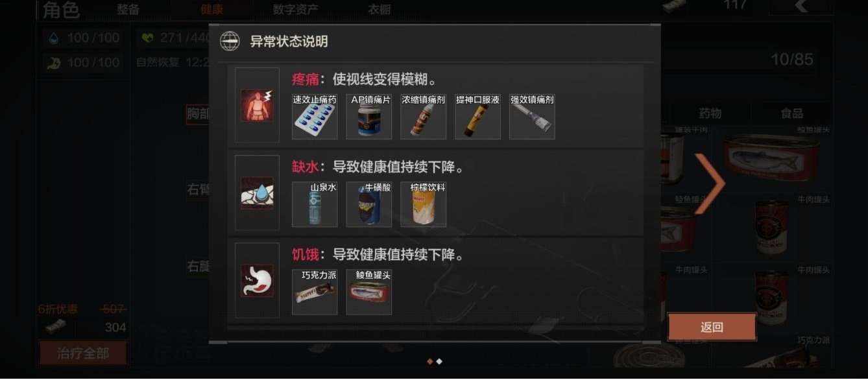
Task: Choose the 浓缩镇痛剂 item icon
Action: [424, 117]
